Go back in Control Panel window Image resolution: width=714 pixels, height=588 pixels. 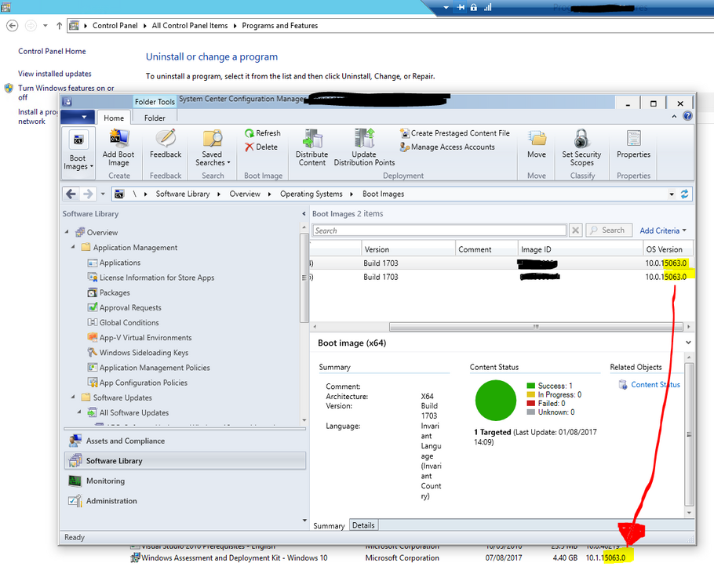tap(13, 26)
